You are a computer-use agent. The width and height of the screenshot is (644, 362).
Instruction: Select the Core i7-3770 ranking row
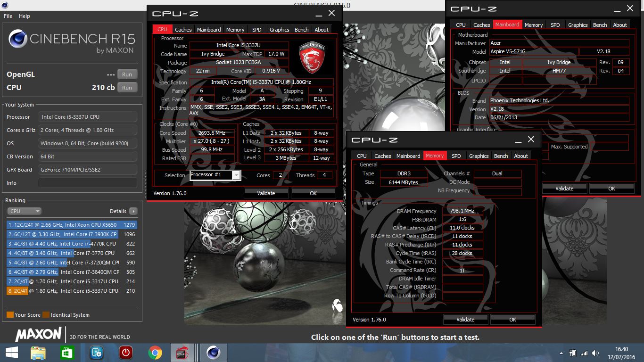coord(71,253)
